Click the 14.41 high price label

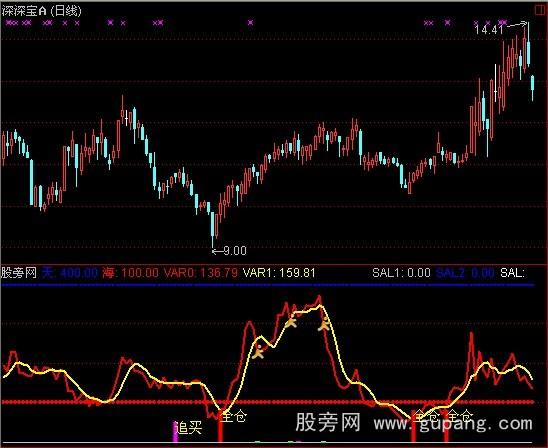[489, 30]
